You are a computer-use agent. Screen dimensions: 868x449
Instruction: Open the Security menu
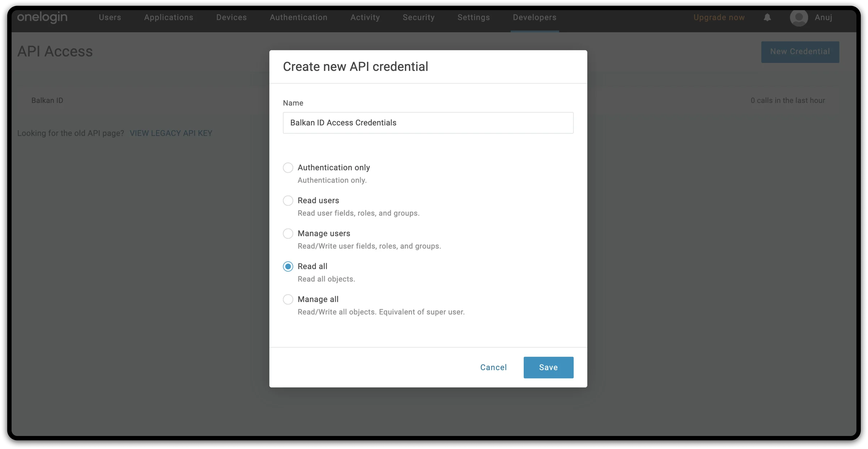(x=418, y=18)
